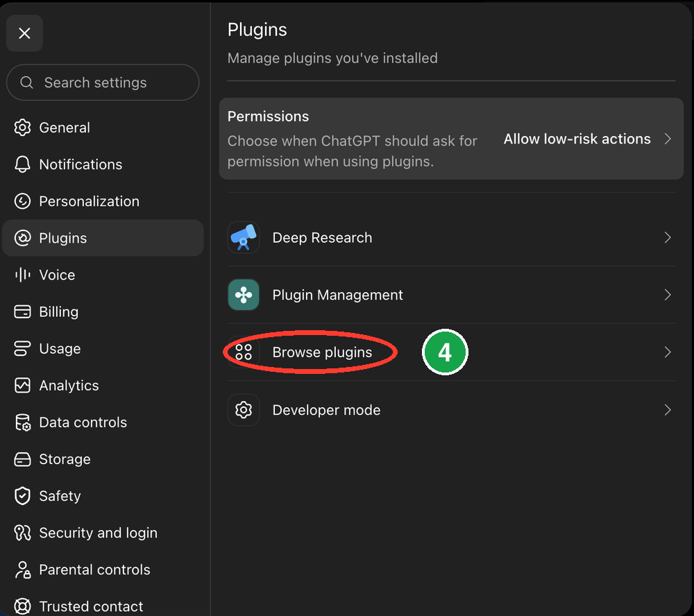This screenshot has width=694, height=616.
Task: Open Parental controls label
Action: point(94,570)
